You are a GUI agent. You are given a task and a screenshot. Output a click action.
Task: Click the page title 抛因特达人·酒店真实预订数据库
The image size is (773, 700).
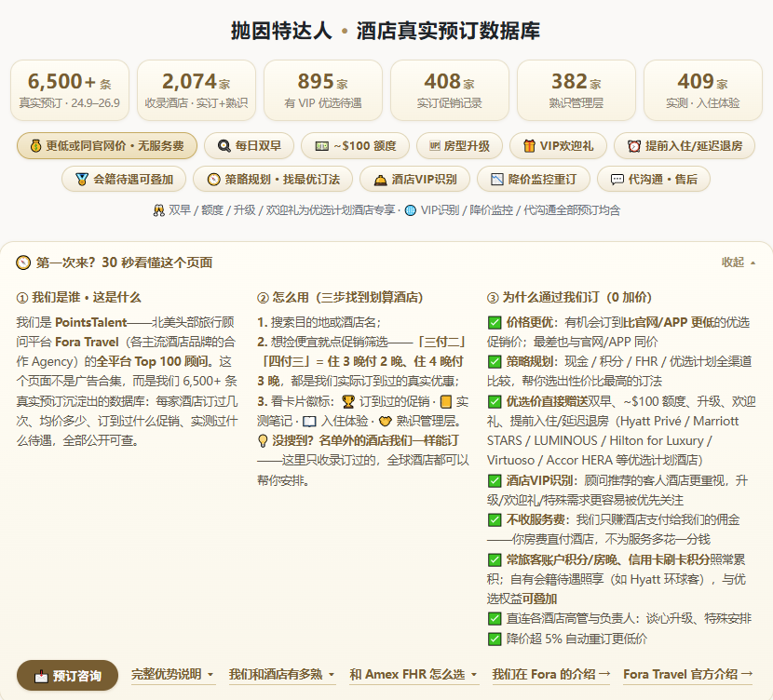tap(386, 31)
